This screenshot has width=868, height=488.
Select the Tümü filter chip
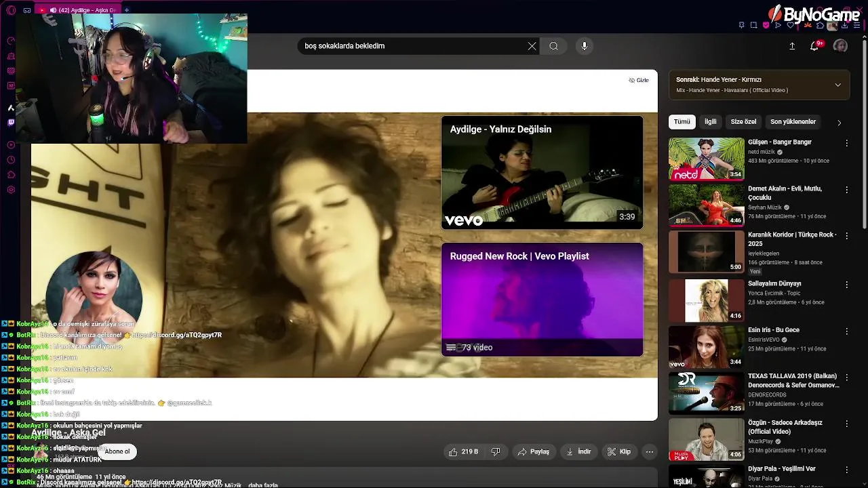point(682,122)
